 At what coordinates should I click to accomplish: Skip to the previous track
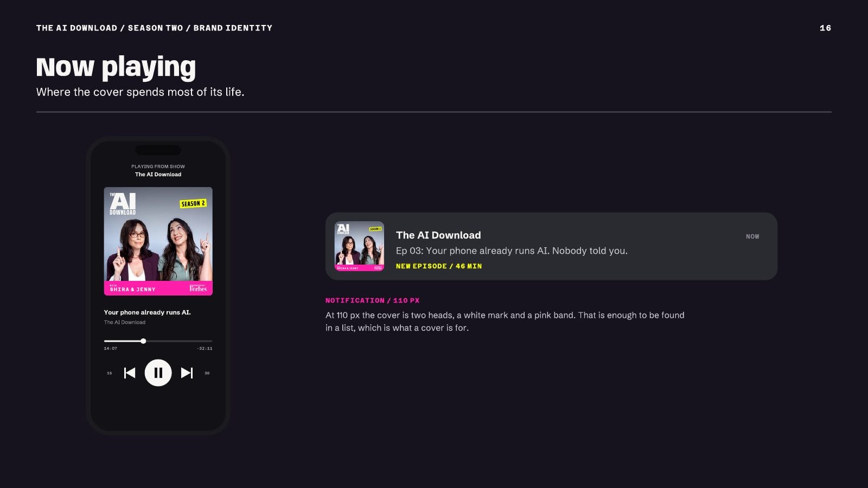coord(130,373)
